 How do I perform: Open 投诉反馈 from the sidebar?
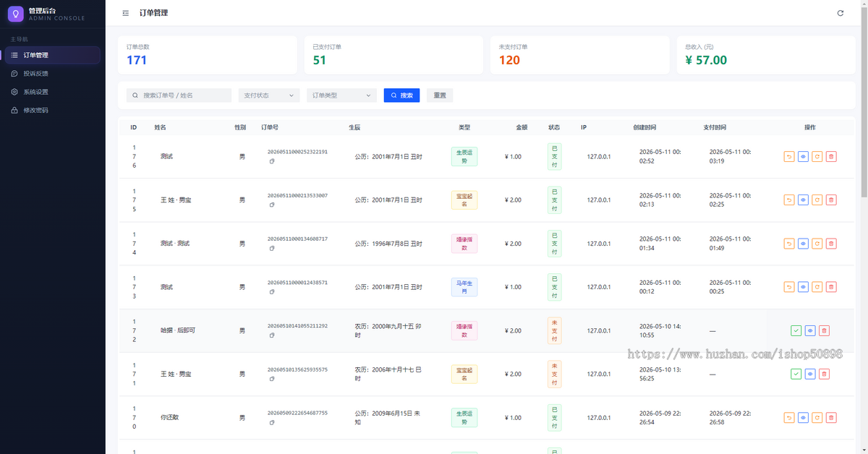(x=53, y=74)
